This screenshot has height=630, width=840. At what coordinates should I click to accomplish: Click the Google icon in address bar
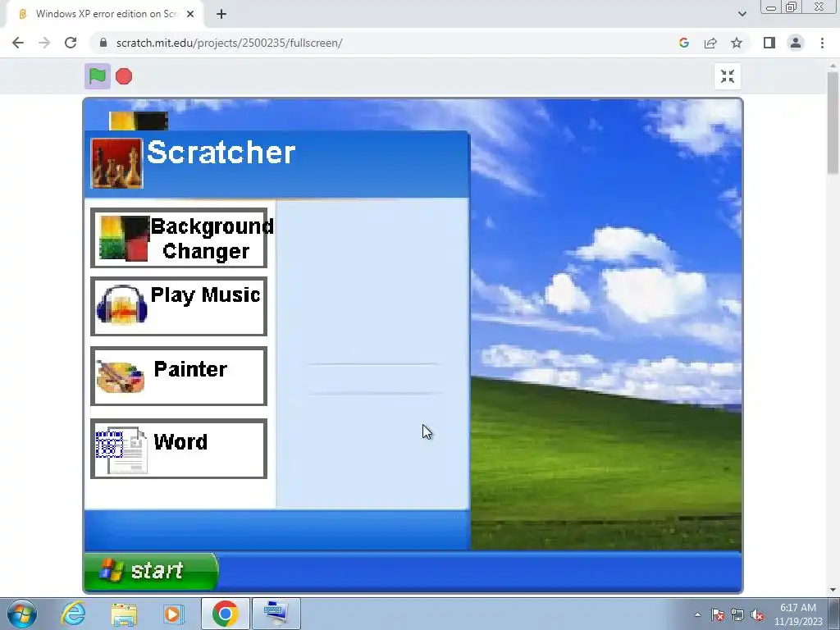click(x=683, y=43)
